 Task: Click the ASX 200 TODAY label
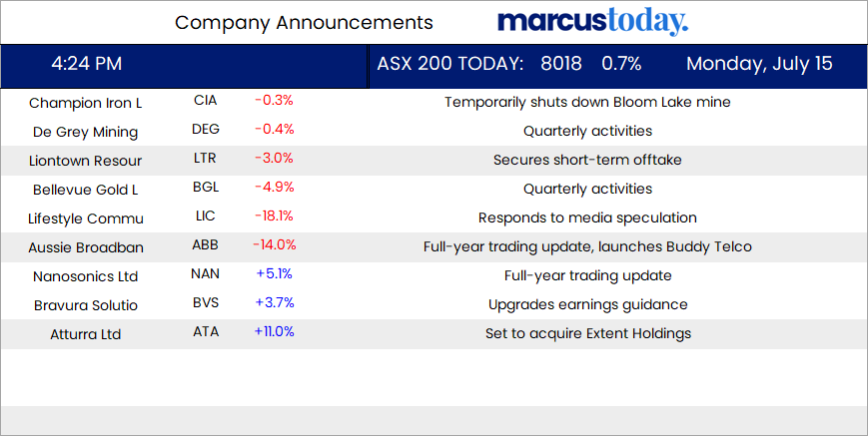(449, 65)
